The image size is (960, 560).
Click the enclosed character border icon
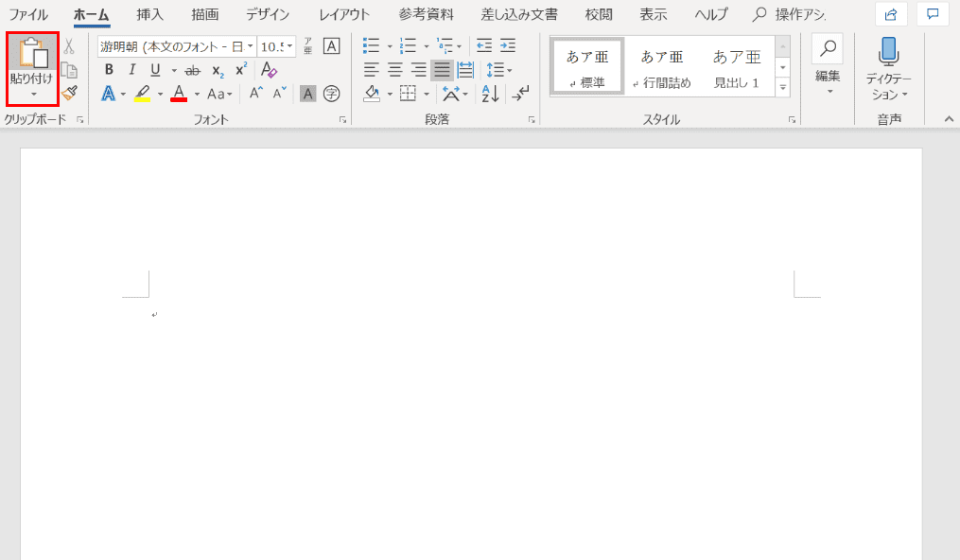pos(331,46)
